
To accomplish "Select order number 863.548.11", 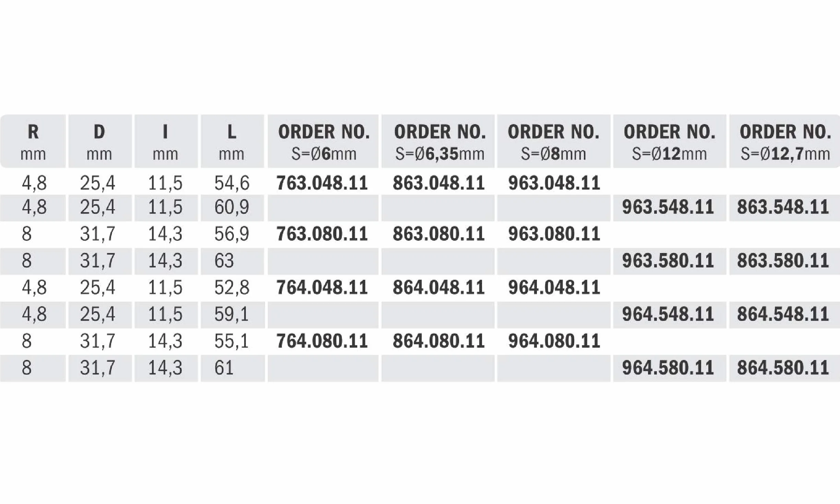I will point(783,207).
